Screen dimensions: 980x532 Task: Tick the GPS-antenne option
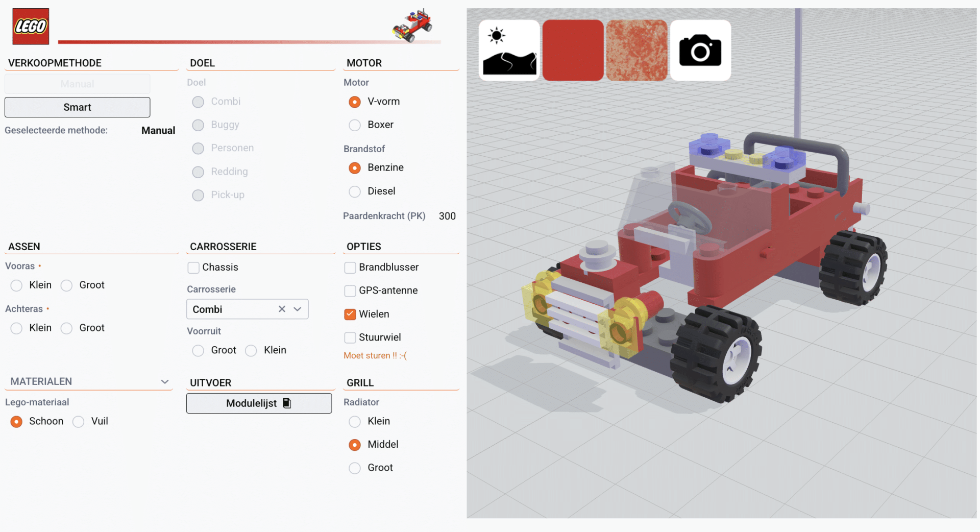[x=350, y=291]
